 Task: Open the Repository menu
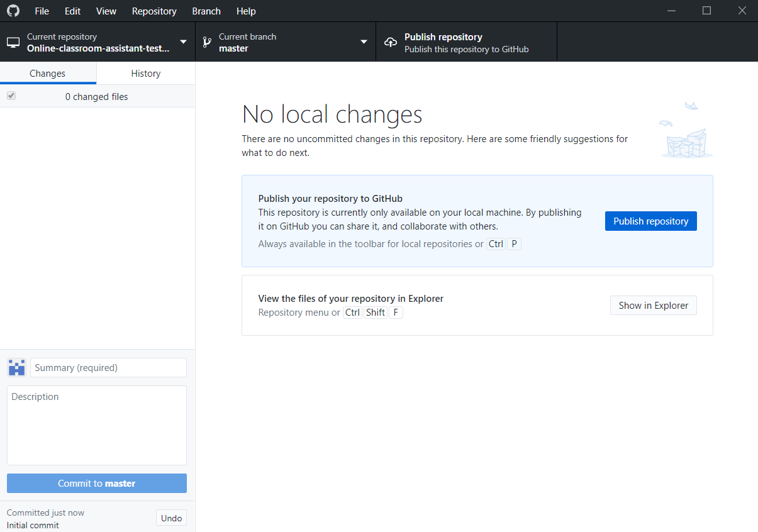(x=154, y=11)
